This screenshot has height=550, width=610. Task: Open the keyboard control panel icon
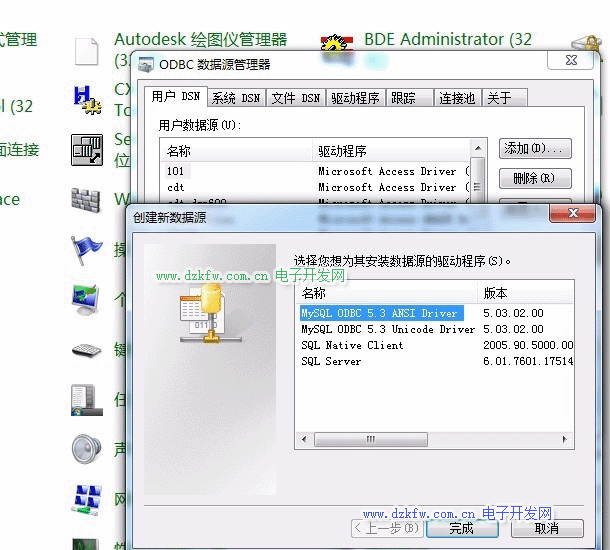[x=86, y=350]
